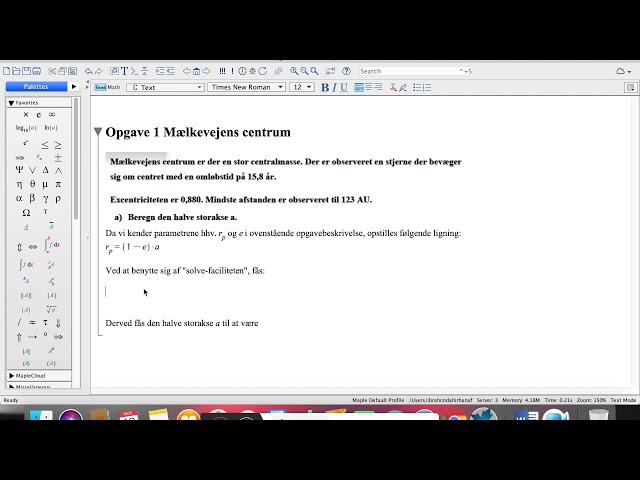Insert the plus-minus symbol from palette
Viewport: 640px width, 480px height.
pos(58,157)
